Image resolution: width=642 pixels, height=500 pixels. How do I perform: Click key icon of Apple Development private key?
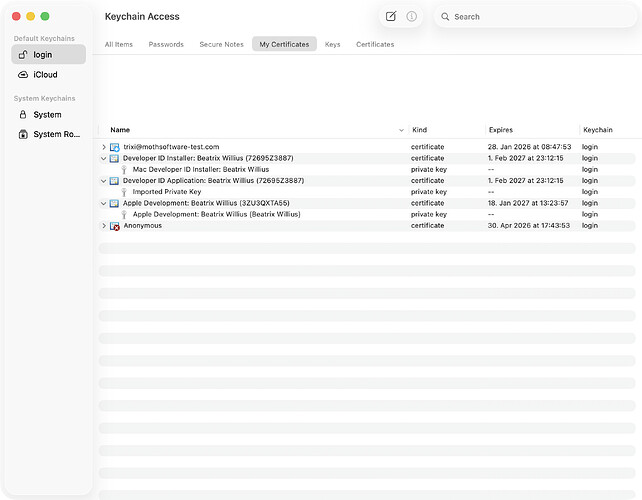coord(124,215)
